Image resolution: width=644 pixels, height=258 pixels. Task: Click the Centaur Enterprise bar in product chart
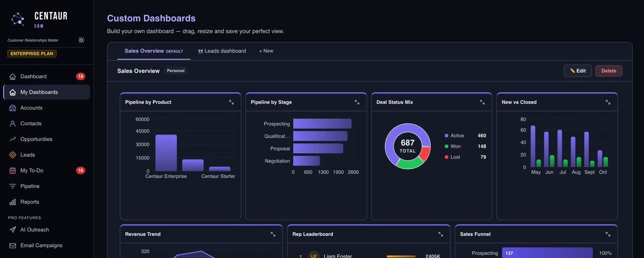pos(166,153)
